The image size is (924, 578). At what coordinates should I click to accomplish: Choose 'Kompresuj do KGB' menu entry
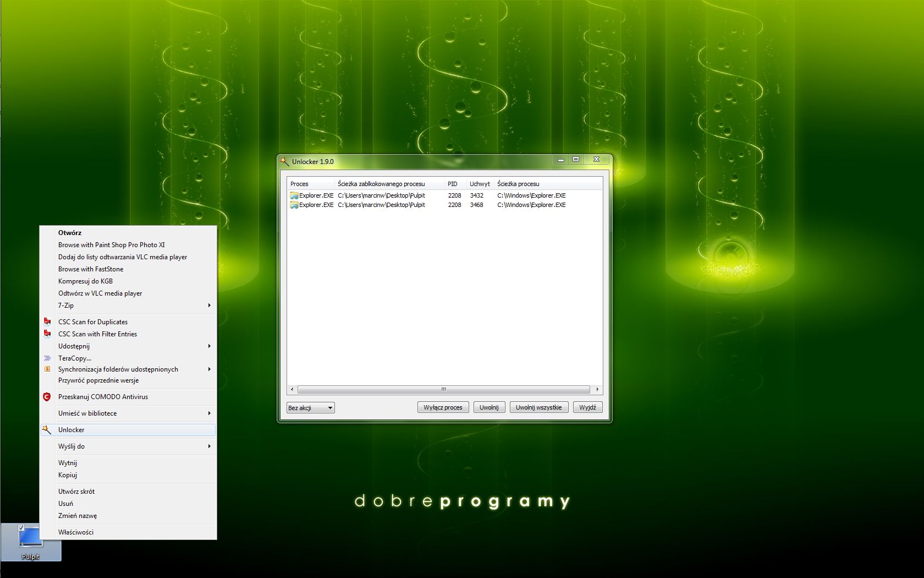(128, 281)
